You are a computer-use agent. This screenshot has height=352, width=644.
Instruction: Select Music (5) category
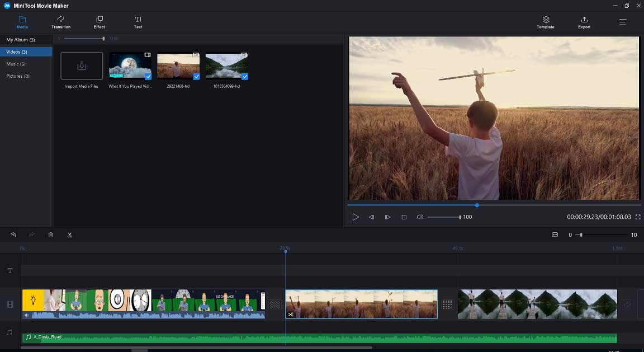click(x=26, y=64)
